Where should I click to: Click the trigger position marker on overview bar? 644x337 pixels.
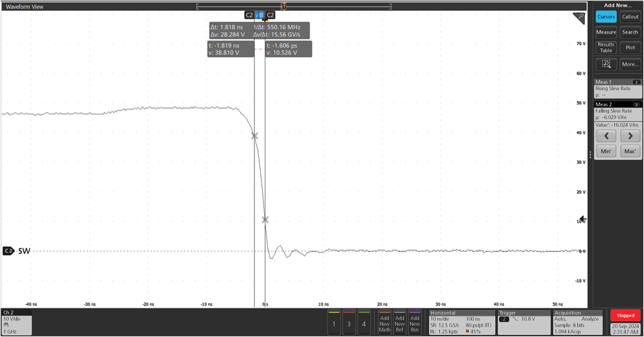[283, 6]
